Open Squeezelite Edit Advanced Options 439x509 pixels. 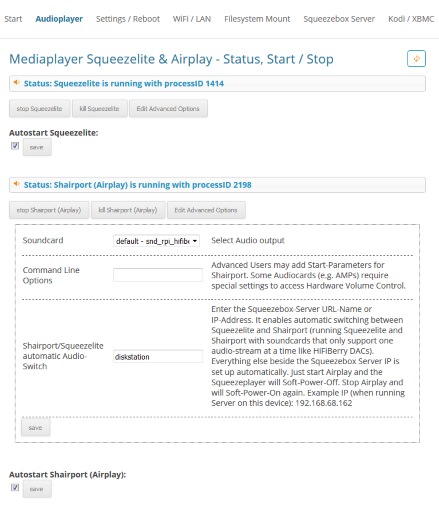tap(168, 109)
